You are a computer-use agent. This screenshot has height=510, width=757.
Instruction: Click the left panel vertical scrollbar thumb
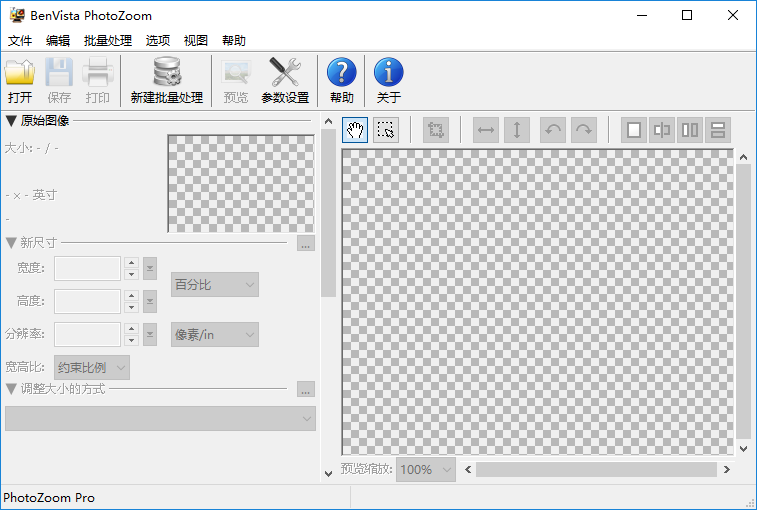[328, 213]
